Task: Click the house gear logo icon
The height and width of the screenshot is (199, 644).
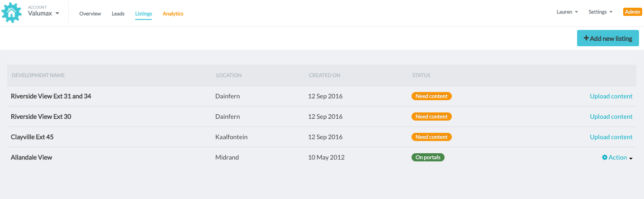Action: (x=12, y=12)
